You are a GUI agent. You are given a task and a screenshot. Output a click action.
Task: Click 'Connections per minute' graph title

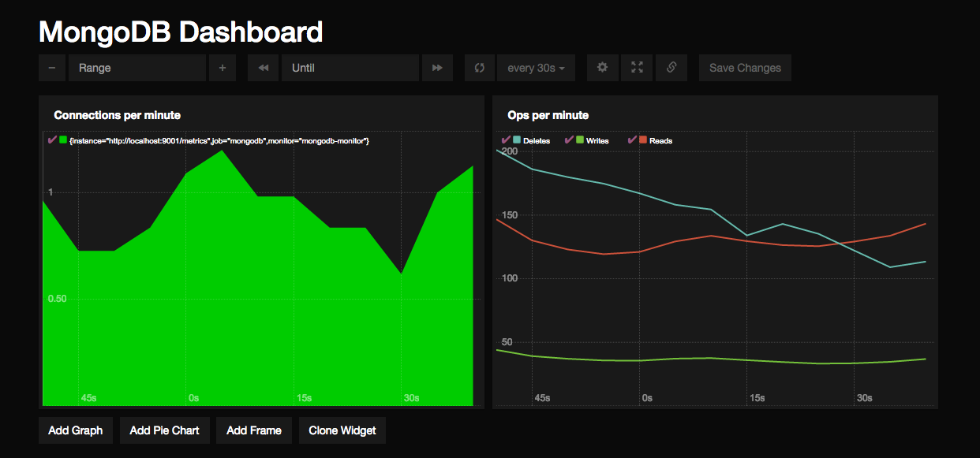pos(117,115)
